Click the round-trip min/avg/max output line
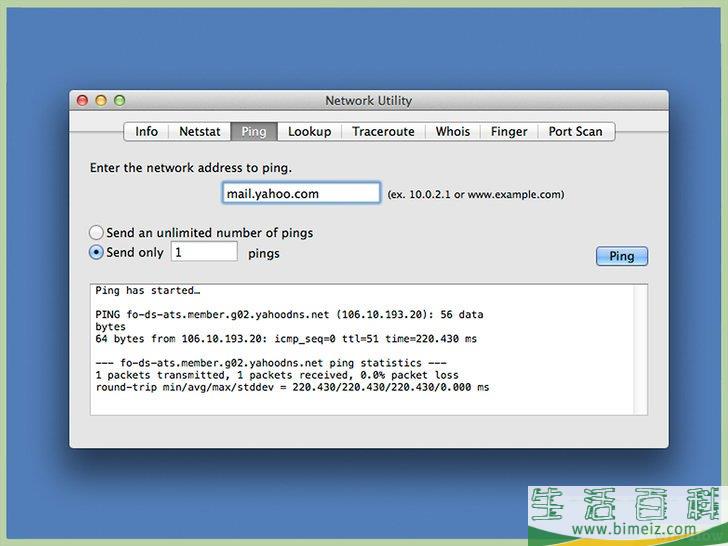The image size is (728, 546). coord(292,387)
